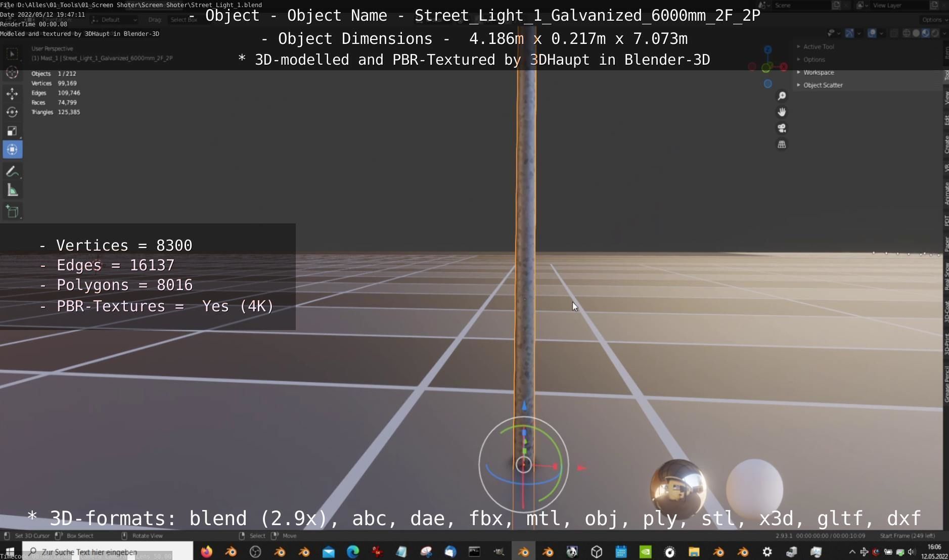The image size is (949, 560).
Task: Show hidden tray icons chevron
Action: coord(852,552)
